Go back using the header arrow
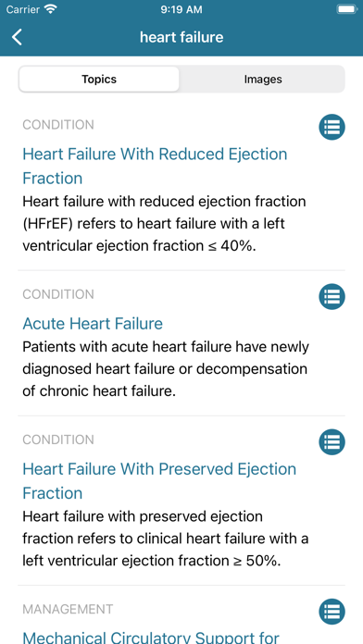This screenshot has height=644, width=363. pos(18,37)
